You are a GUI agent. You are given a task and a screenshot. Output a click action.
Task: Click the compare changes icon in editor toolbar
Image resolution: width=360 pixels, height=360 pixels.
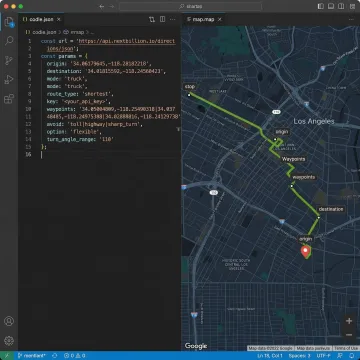(152, 19)
